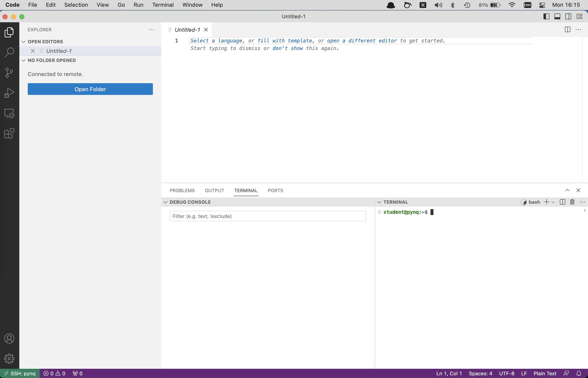Open the Run and Debug view
The image size is (588, 378).
9,93
